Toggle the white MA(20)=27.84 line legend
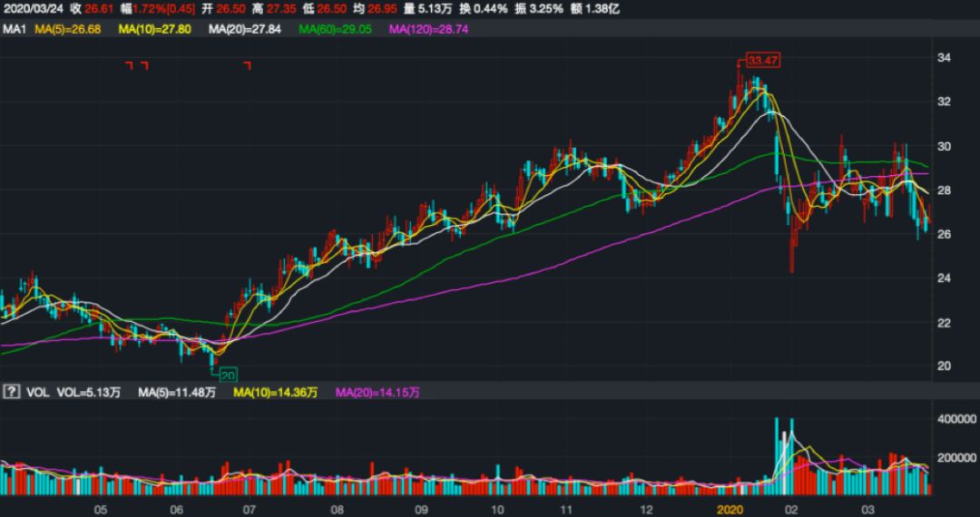 pyautogui.click(x=244, y=29)
